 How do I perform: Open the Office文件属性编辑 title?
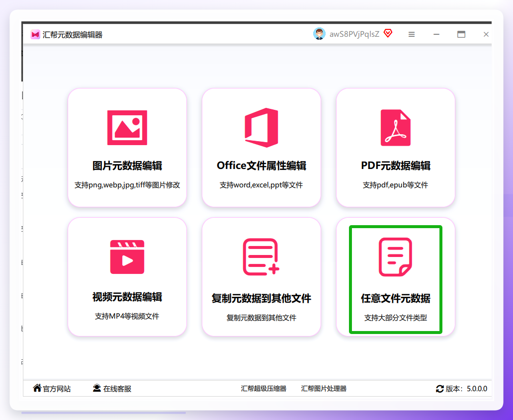point(261,166)
